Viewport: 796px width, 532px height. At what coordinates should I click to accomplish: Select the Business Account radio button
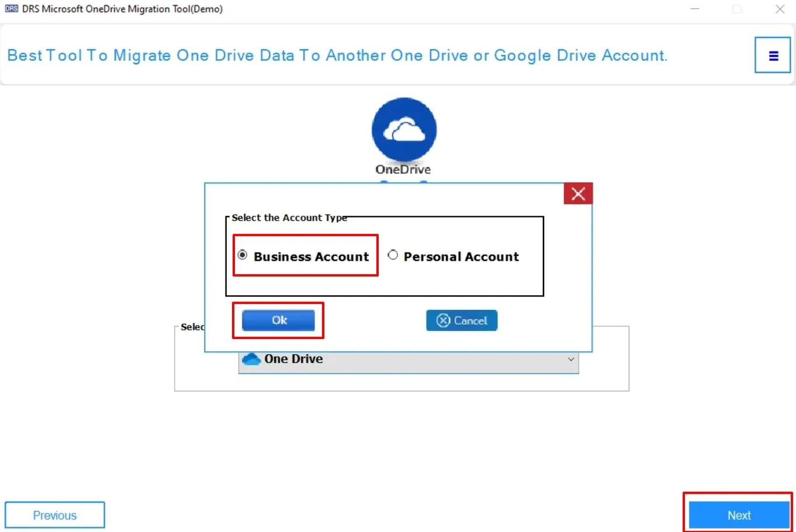pos(243,255)
